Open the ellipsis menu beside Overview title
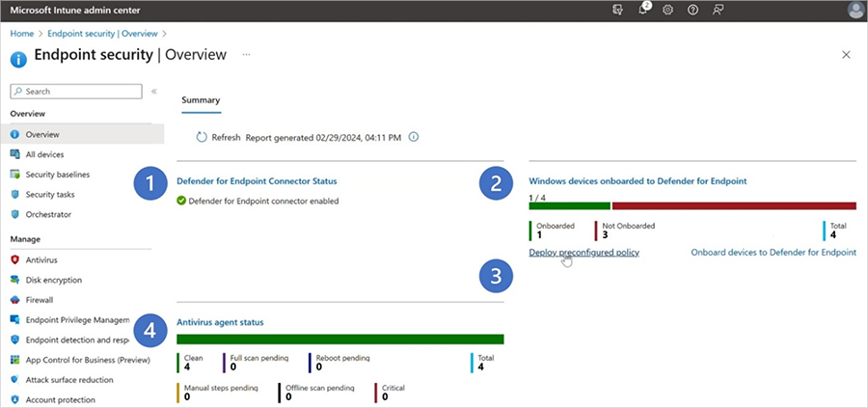 coord(246,55)
